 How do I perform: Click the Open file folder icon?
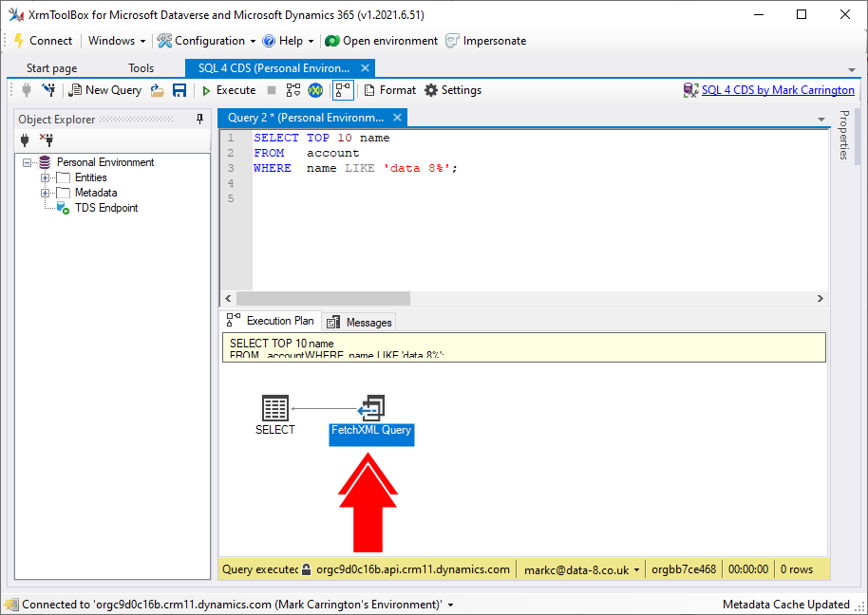158,90
